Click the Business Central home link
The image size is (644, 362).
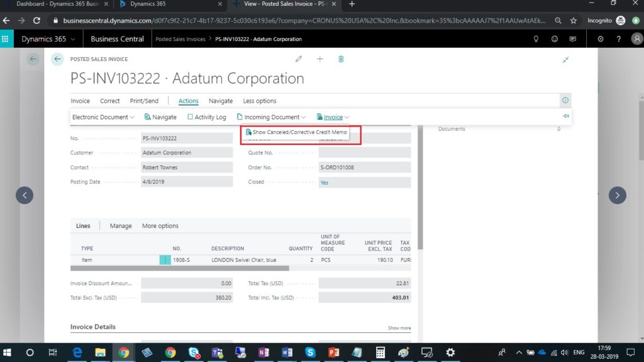[117, 39]
